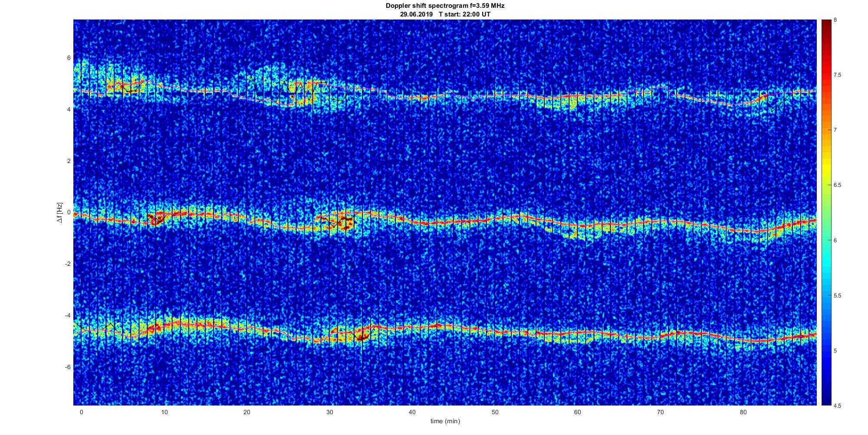Image resolution: width=868 pixels, height=435 pixels.
Task: Click the y-axis tick label 2
Action: [69, 161]
